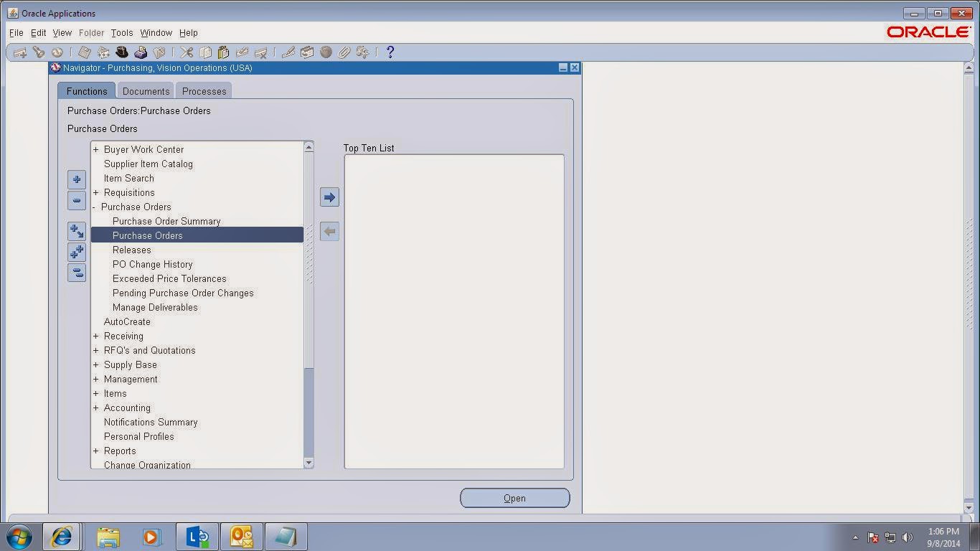Switch Responsibility using the top hat icon

(122, 52)
